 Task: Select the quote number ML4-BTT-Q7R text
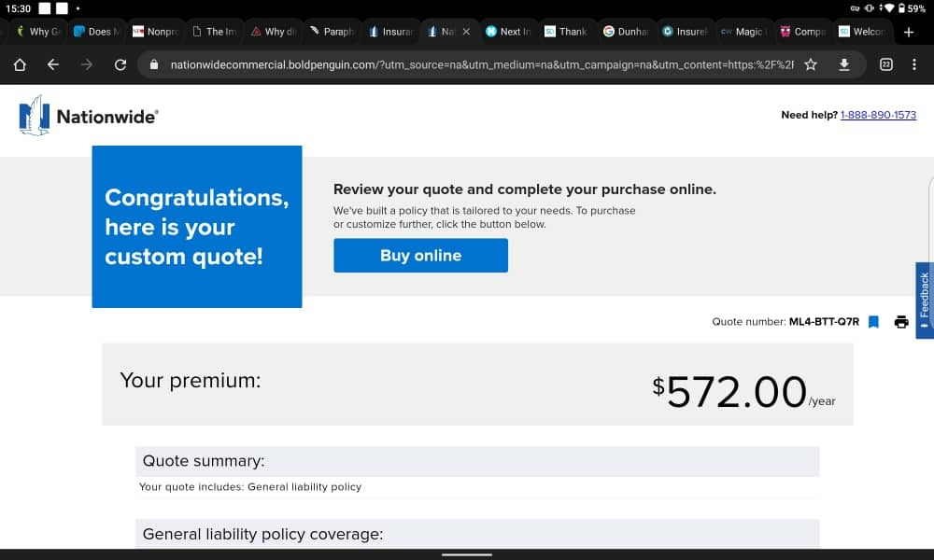pyautogui.click(x=824, y=322)
